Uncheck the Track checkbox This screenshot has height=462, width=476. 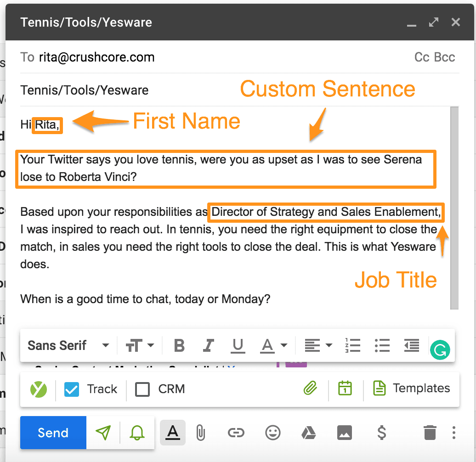pos(72,389)
